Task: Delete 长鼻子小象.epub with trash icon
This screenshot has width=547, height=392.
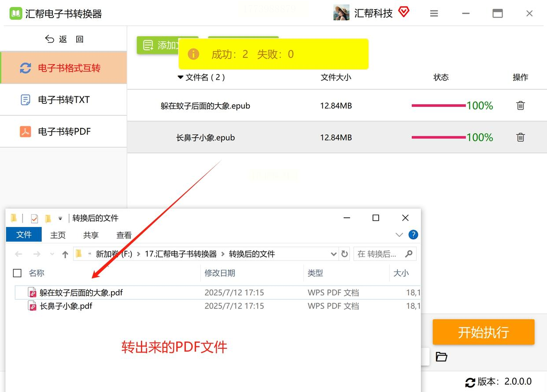Action: (x=521, y=137)
